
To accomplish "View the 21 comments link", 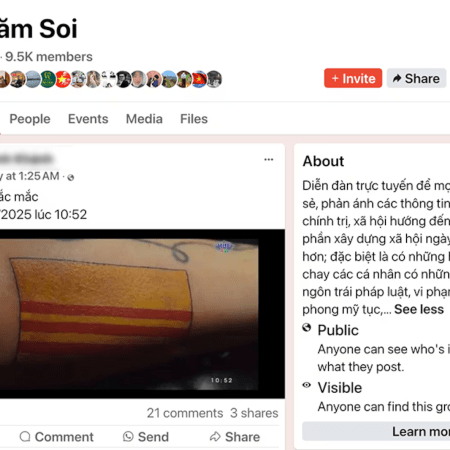I will click(185, 413).
